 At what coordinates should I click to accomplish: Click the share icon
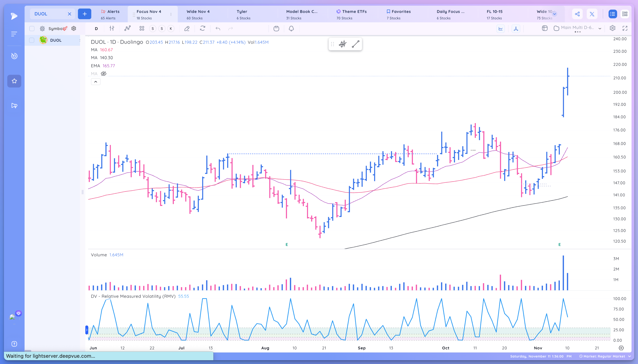tap(577, 14)
